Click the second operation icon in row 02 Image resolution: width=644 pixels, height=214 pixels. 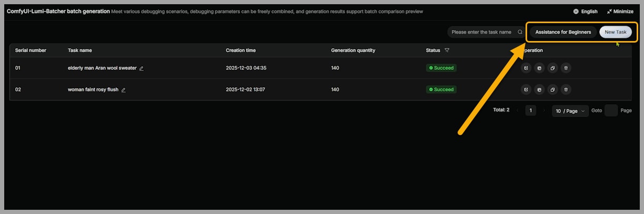click(x=539, y=89)
